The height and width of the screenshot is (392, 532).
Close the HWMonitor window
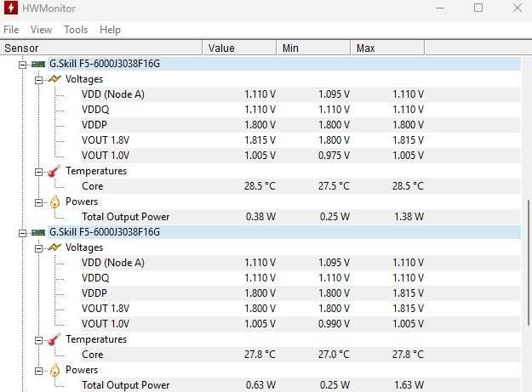coord(517,8)
